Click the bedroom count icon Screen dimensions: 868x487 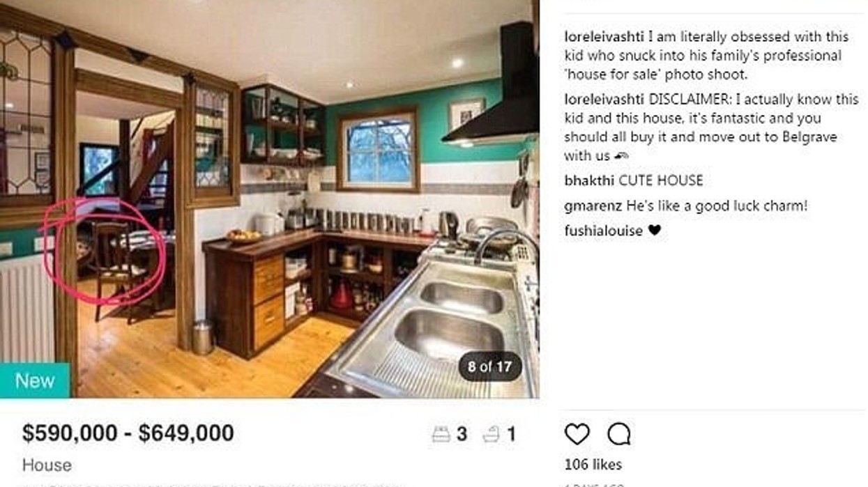point(441,435)
